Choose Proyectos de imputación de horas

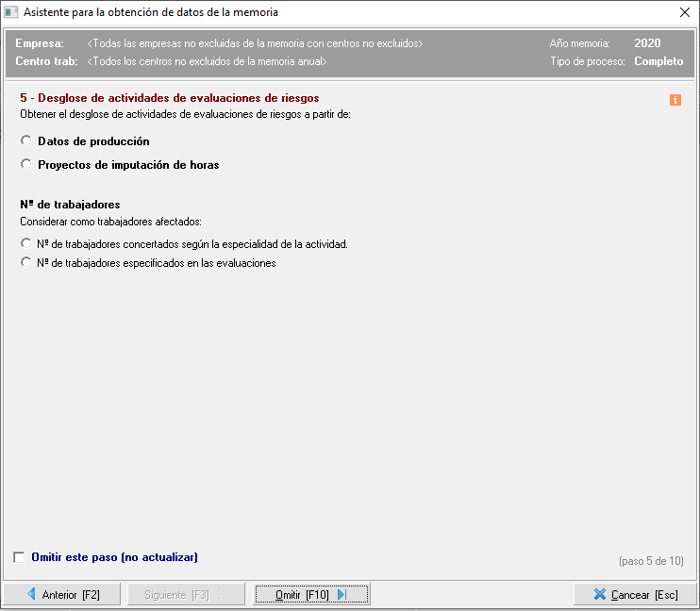click(x=26, y=165)
